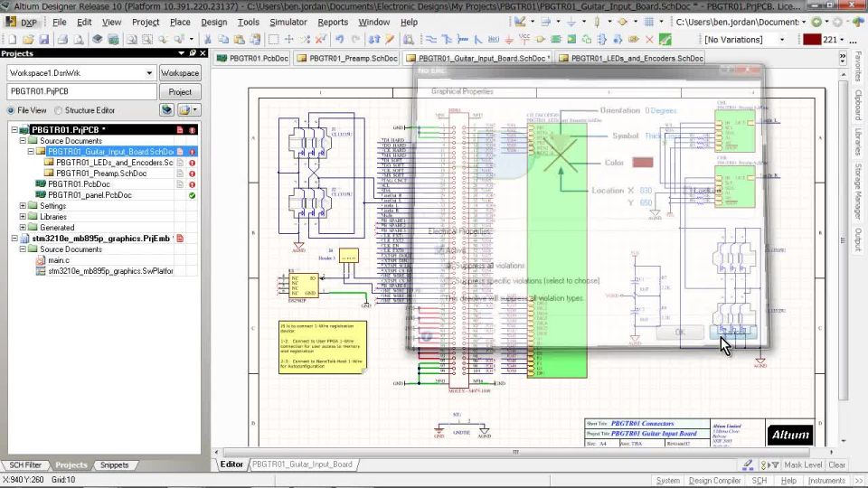This screenshot has height=488, width=868.
Task: Click the Clear button at bottom right
Action: [x=837, y=465]
